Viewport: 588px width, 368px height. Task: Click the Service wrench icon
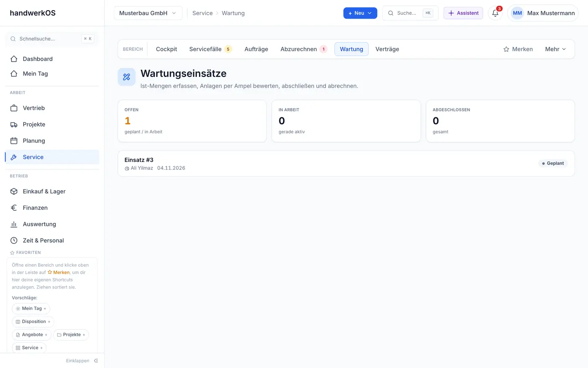tap(14, 157)
